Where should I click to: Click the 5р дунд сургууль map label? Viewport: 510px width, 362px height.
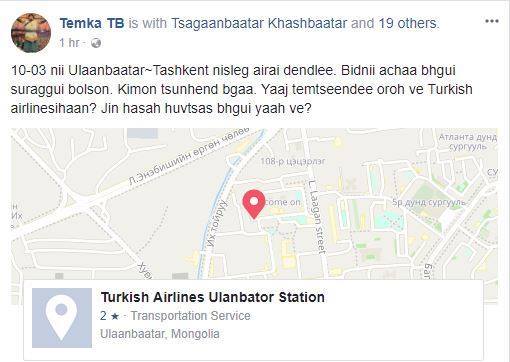click(429, 202)
